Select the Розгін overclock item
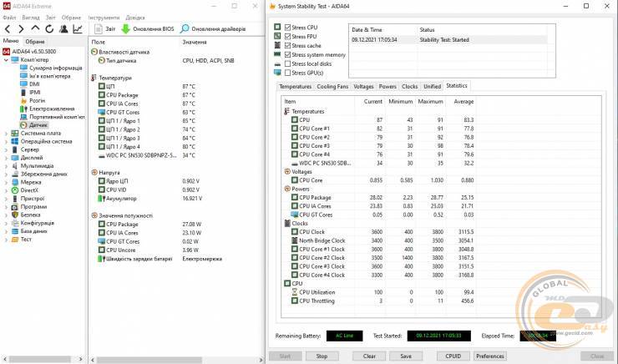The image size is (618, 364). click(37, 100)
